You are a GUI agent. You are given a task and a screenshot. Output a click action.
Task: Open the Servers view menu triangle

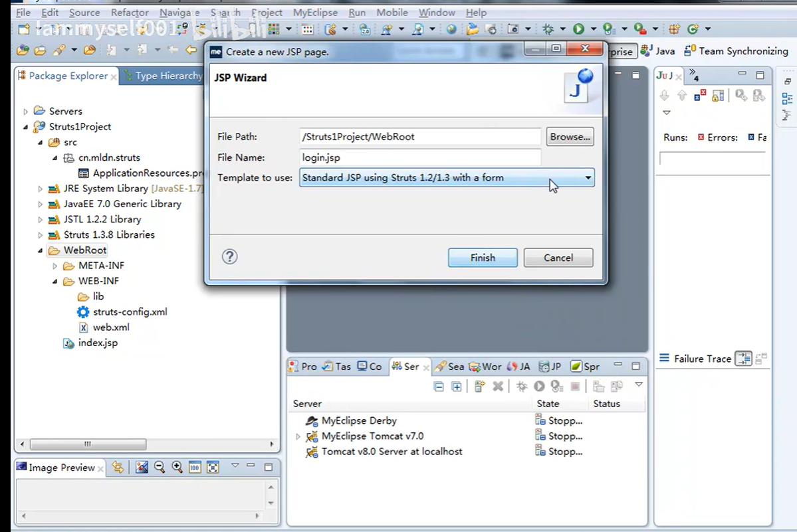(x=639, y=385)
